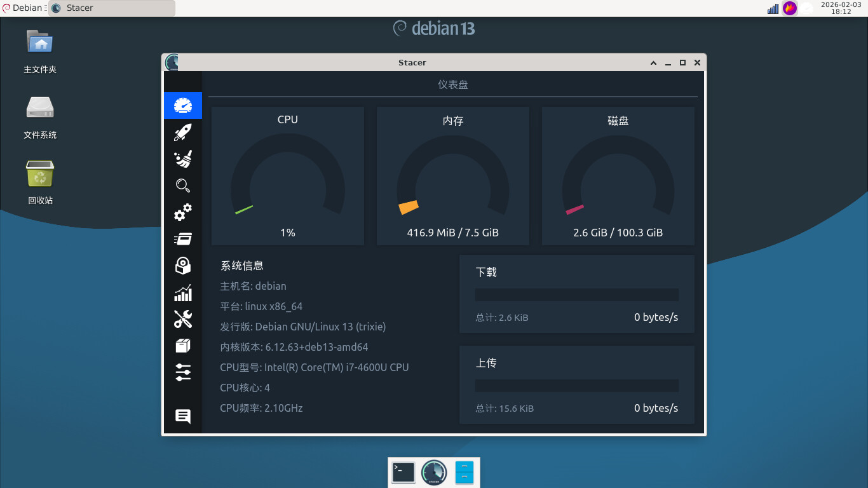868x488 pixels.
Task: Select the Dashboard gauge icon in sidebar
Action: point(183,105)
